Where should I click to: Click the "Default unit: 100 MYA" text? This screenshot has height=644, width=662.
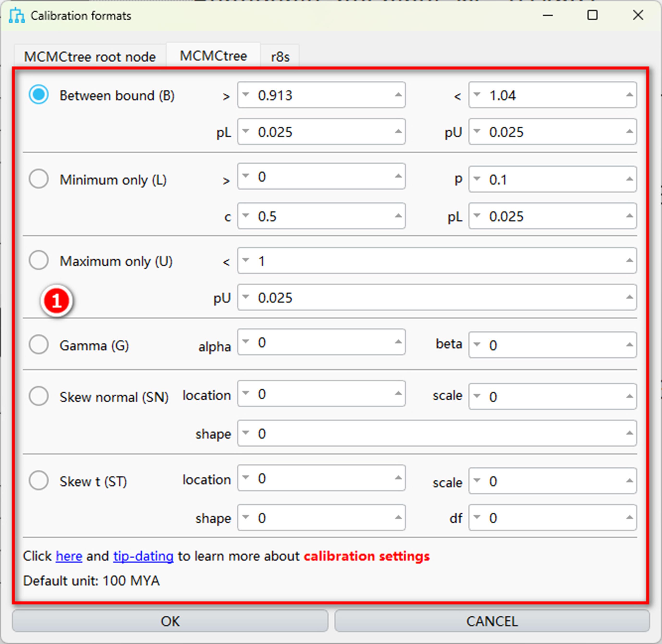(x=91, y=581)
